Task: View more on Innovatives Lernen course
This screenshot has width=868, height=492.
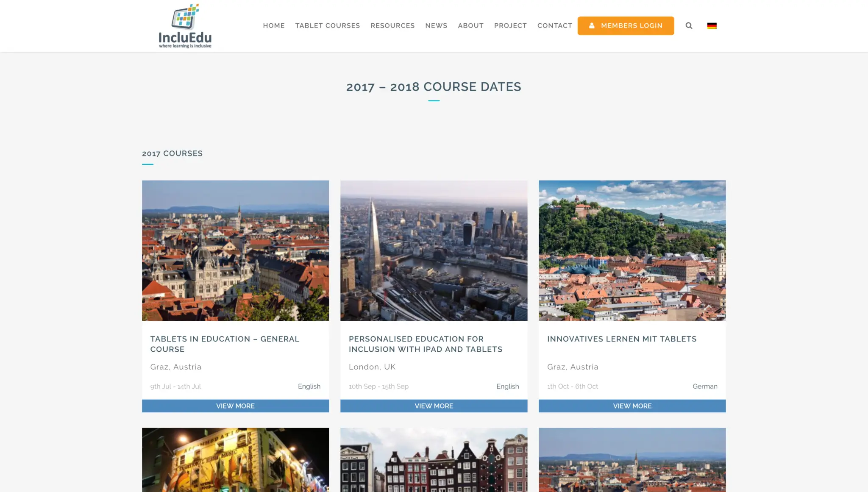Action: [632, 406]
